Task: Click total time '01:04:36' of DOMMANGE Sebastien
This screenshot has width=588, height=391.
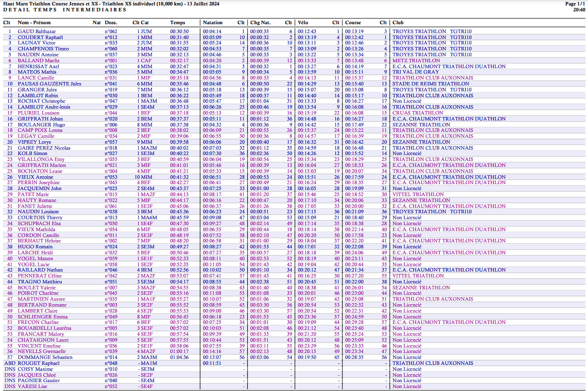Action: click(x=179, y=357)
